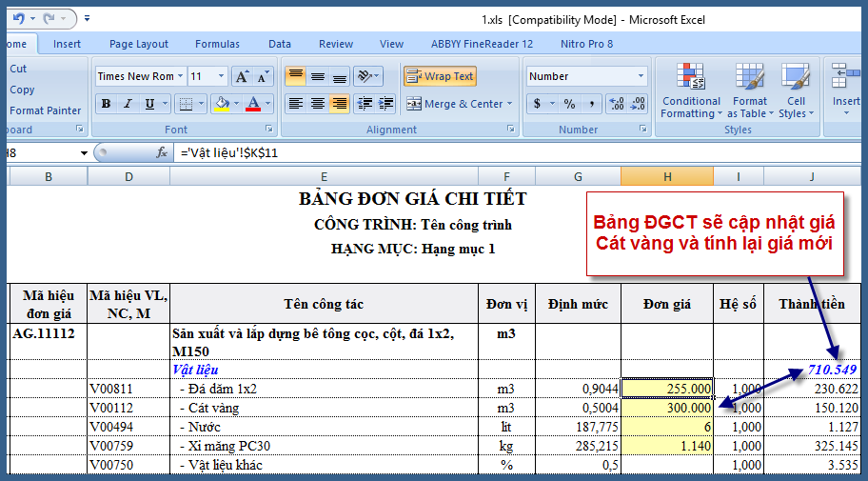868x481 pixels.
Task: Select the Cát vàng price cell 300.000
Action: [667, 407]
